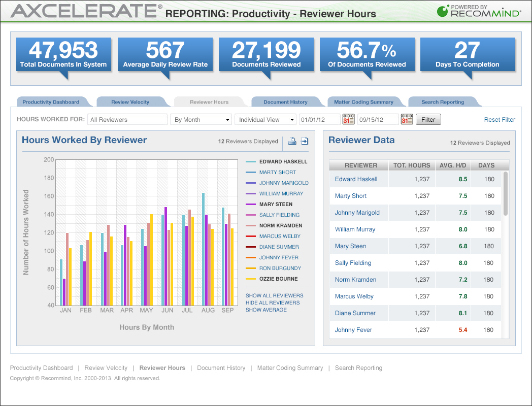Click the Reset Filter link
Image resolution: width=532 pixels, height=406 pixels.
point(500,120)
